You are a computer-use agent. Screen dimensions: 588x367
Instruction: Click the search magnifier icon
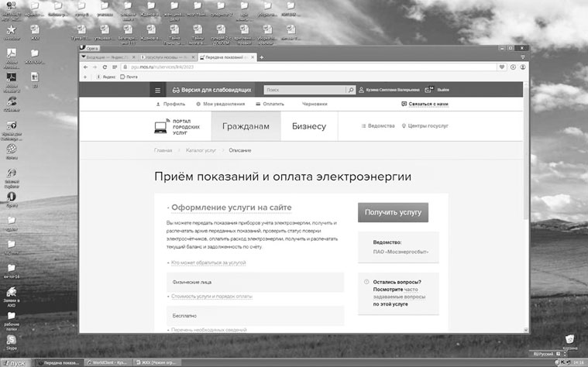(351, 90)
